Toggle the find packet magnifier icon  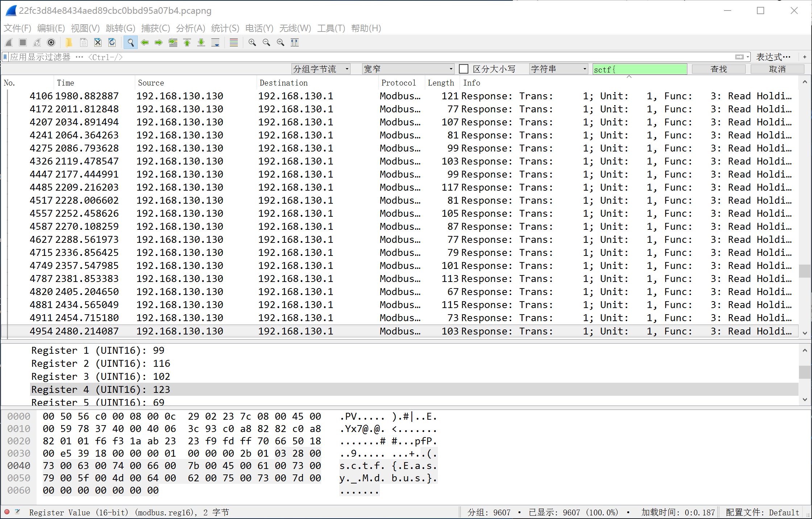(x=130, y=42)
